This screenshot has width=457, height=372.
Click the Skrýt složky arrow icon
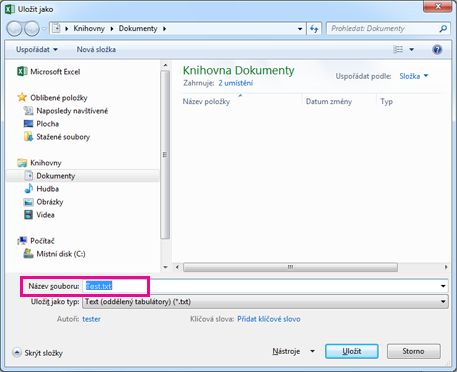click(17, 352)
